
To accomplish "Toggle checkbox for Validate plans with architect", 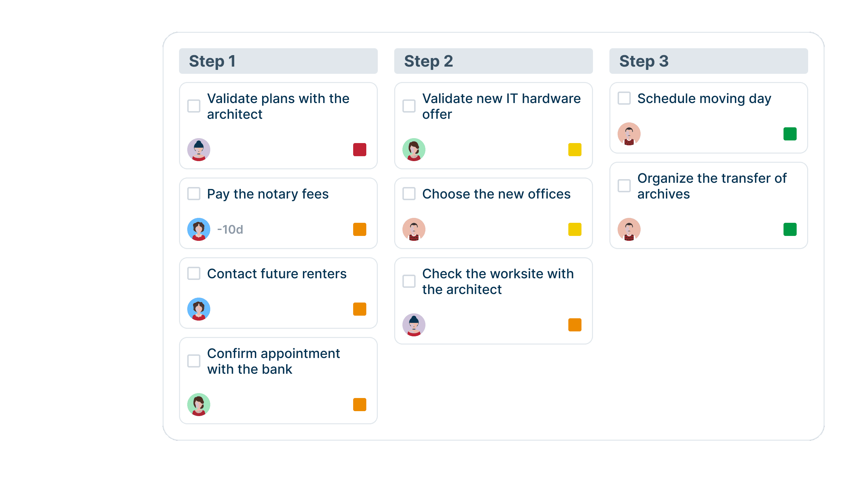I will pyautogui.click(x=194, y=105).
